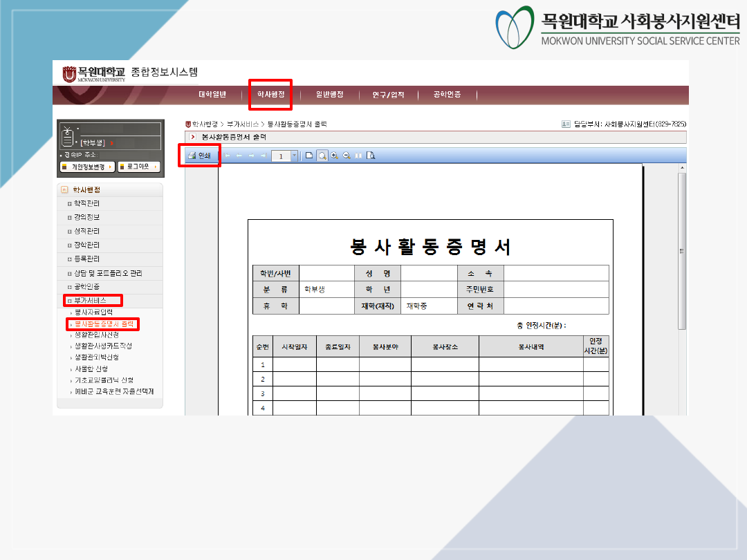
Task: Click the document search icon in report toolbar
Action: click(371, 156)
